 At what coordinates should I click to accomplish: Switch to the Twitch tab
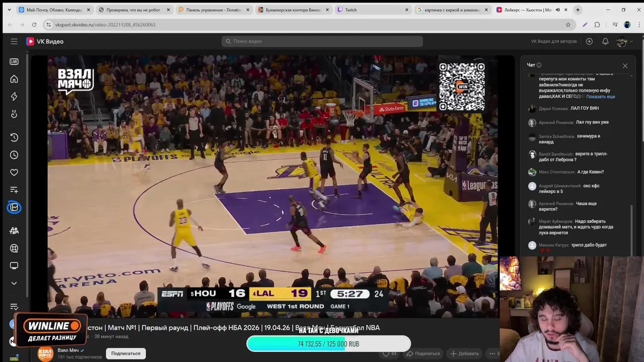point(373,10)
